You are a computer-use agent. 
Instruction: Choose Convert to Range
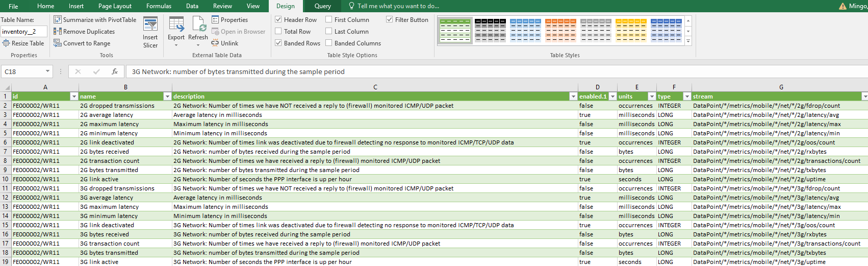82,43
